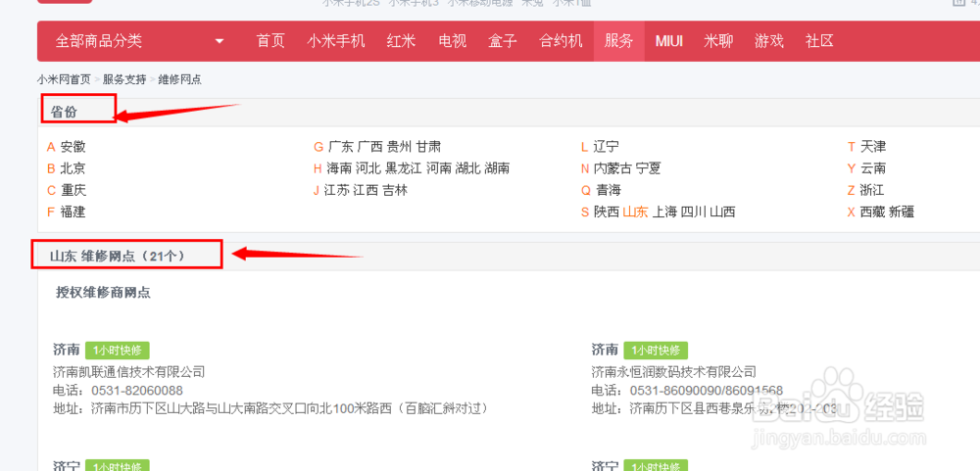Image resolution: width=980 pixels, height=471 pixels.
Task: Go to the 小米手机 nav item
Action: click(336, 41)
